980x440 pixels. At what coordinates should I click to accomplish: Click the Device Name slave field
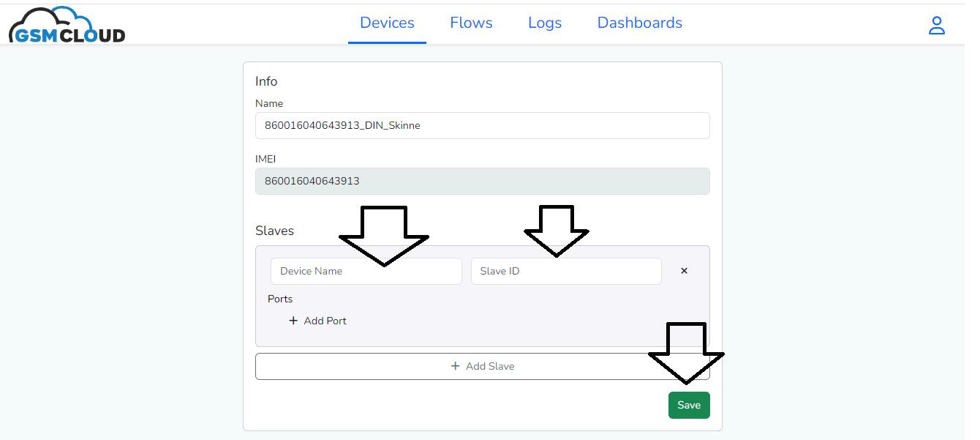point(366,271)
